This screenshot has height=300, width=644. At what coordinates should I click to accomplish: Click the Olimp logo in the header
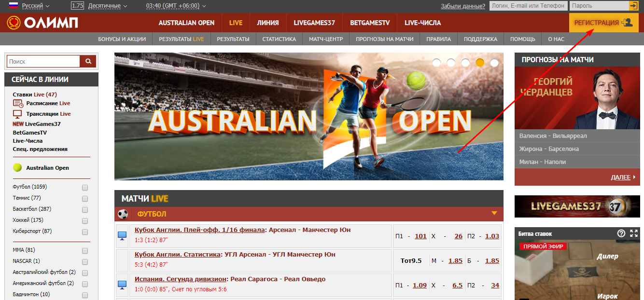pos(42,23)
